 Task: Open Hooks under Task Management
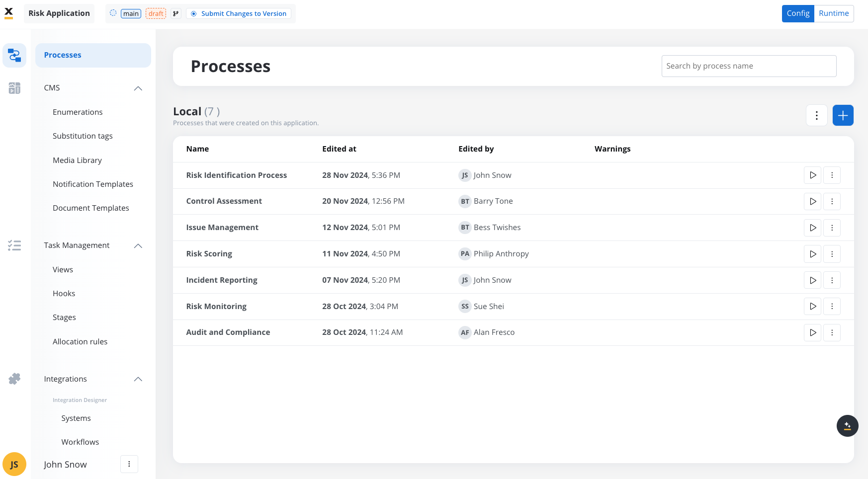64,294
